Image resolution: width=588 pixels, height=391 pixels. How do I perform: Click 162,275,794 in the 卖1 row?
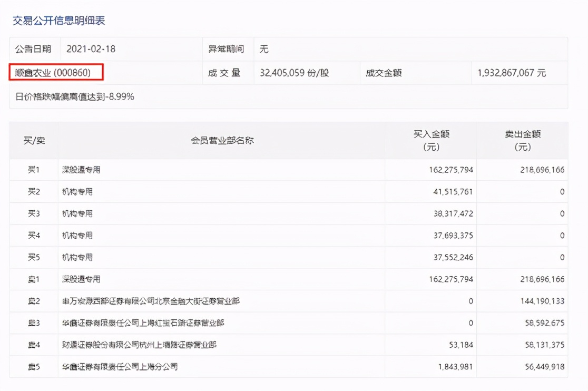click(x=451, y=279)
